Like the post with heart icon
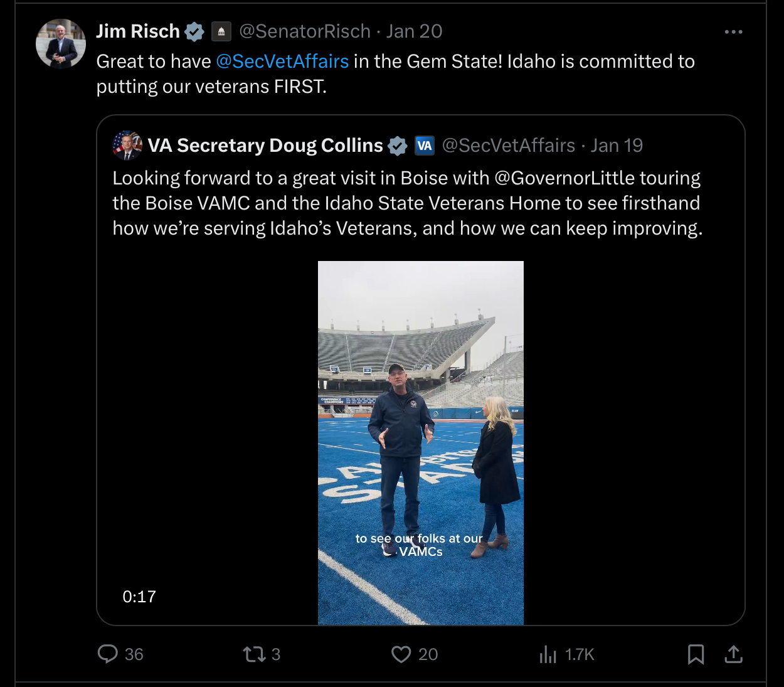Screen dimensions: 784x687 tap(401, 654)
